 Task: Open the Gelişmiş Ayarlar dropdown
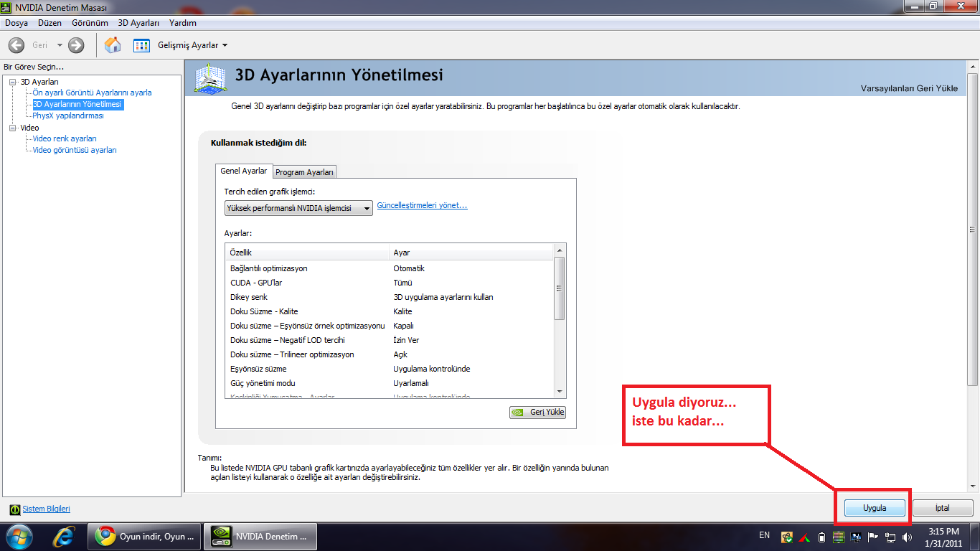point(192,45)
